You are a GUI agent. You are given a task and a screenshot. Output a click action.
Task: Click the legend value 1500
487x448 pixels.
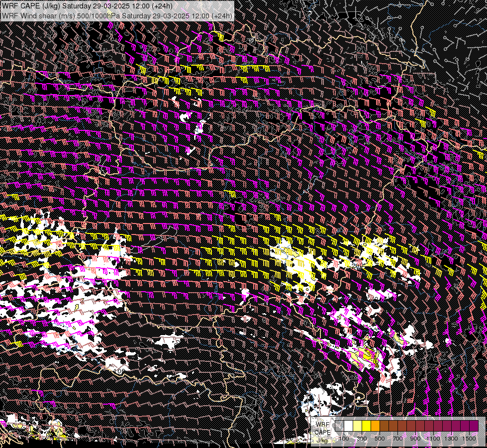pyautogui.click(x=469, y=439)
